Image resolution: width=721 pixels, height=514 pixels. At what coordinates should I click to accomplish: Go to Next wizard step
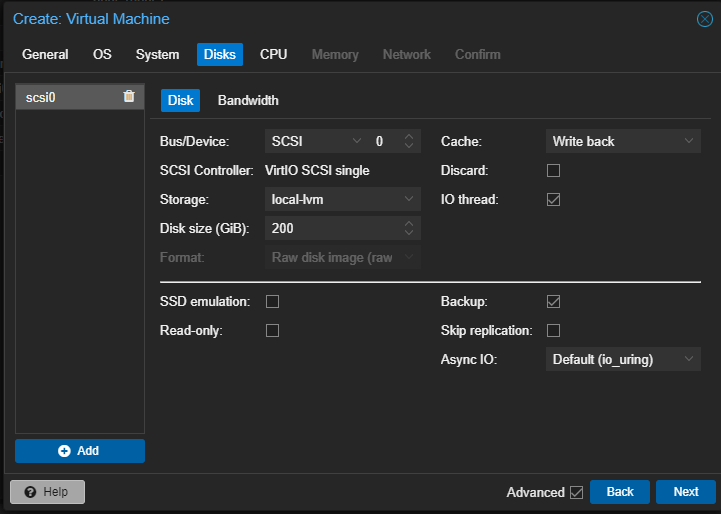click(686, 492)
